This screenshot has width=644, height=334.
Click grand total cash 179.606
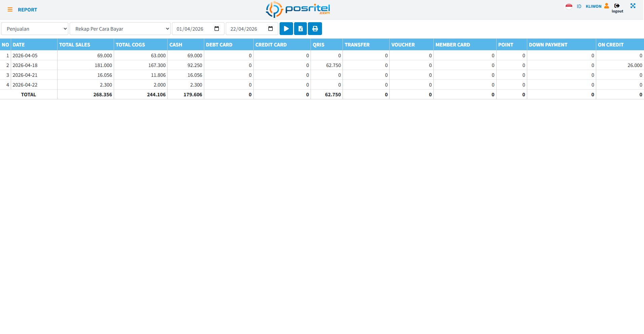(193, 95)
